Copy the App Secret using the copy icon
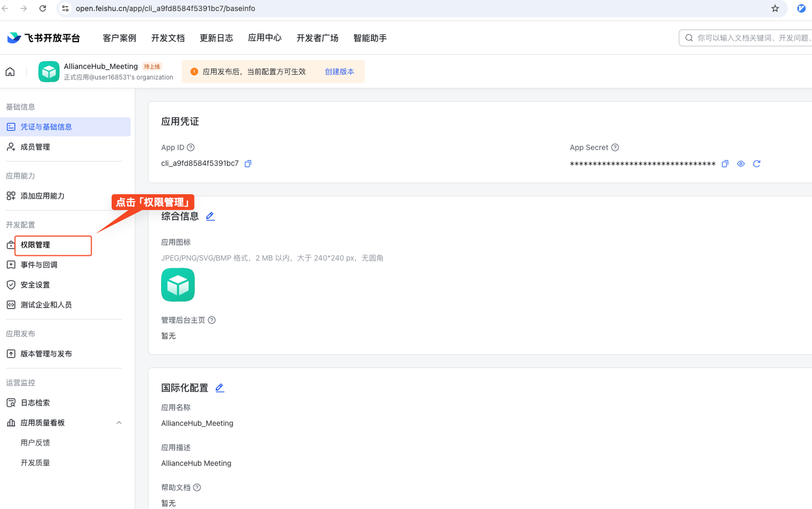Screen dimensions: 812x509 pyautogui.click(x=725, y=164)
